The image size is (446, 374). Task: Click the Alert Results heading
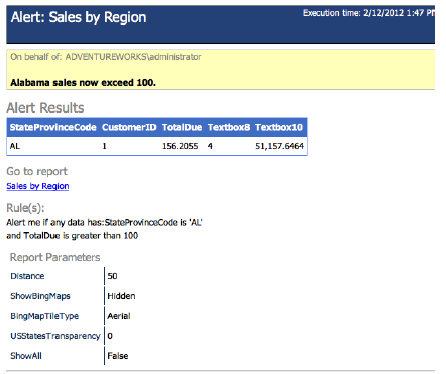pos(45,108)
